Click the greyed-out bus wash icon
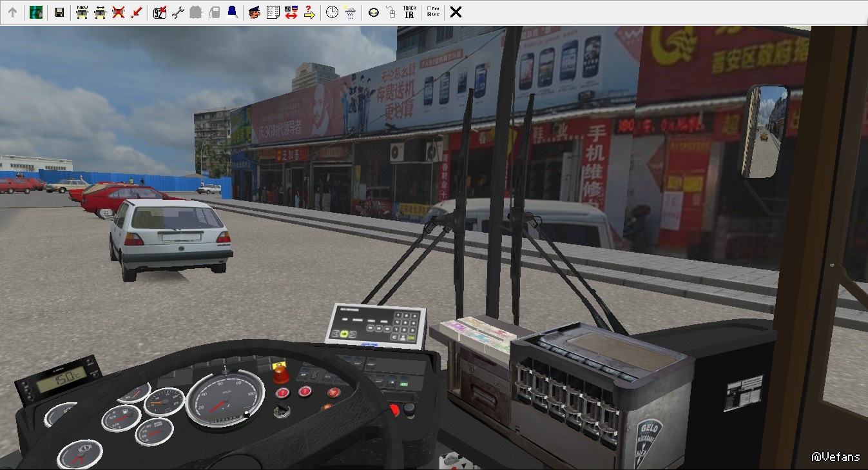The width and height of the screenshot is (868, 470). (x=196, y=12)
